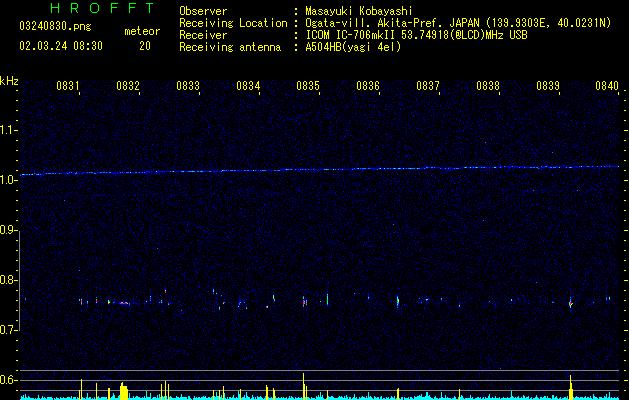The image size is (629, 400).
Task: Click the 1.1 kHz axis label
Action: pyautogui.click(x=8, y=130)
